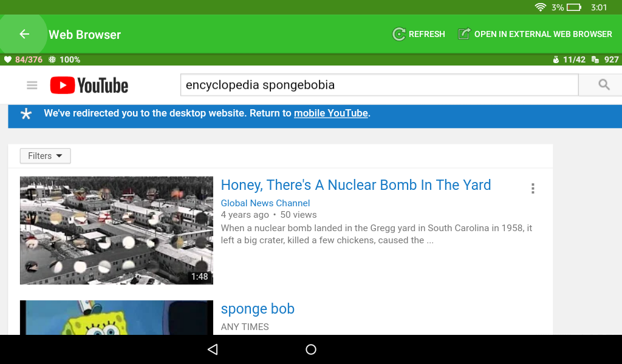Click the 'ANY TIMES' channel name

point(245,327)
